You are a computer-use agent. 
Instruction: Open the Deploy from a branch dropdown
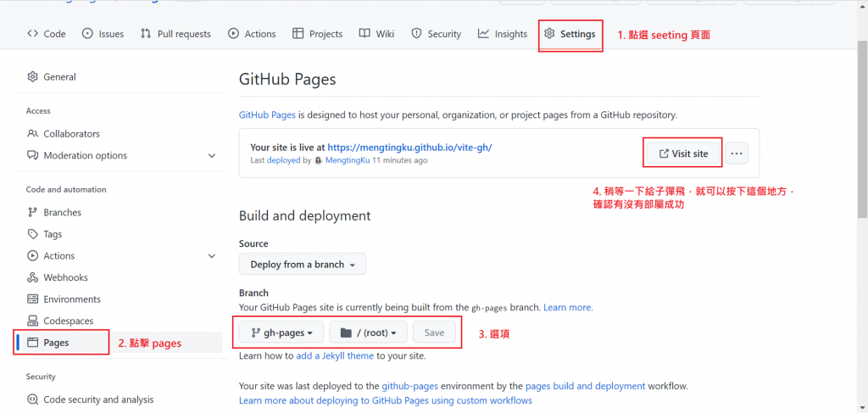(x=303, y=265)
